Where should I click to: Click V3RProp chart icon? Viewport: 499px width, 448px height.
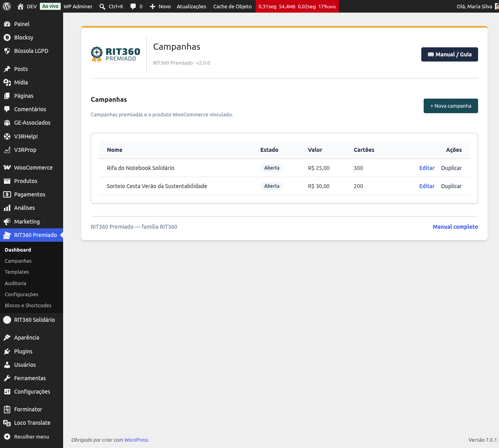(7, 150)
